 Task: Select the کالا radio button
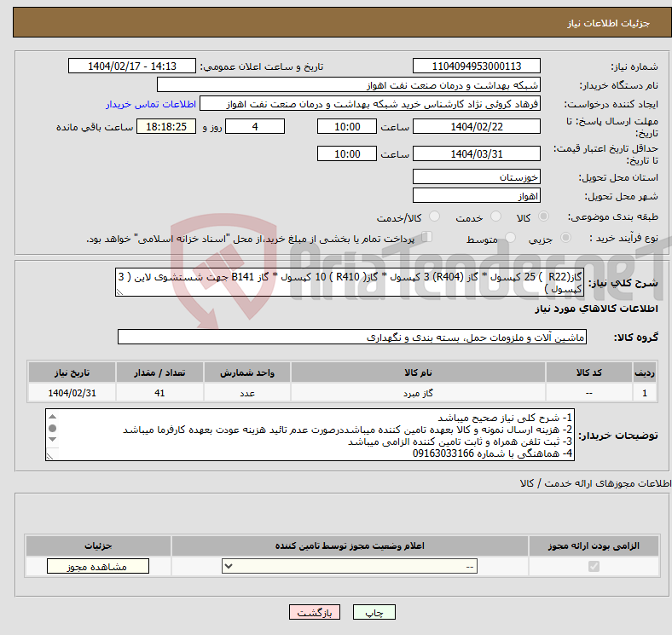[x=543, y=216]
